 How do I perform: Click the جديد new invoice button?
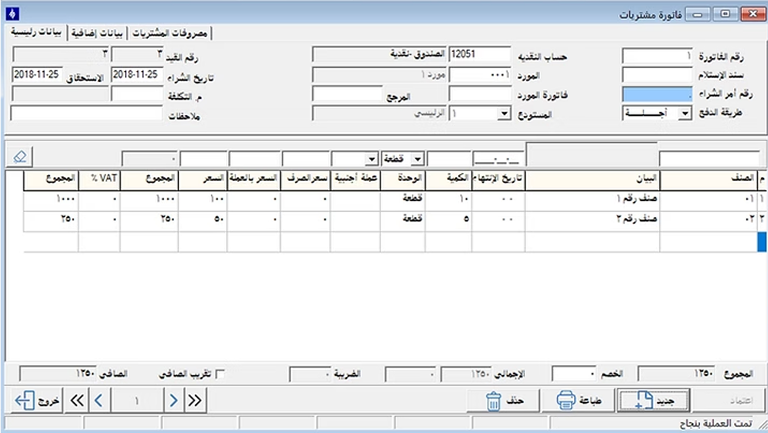pyautogui.click(x=653, y=401)
